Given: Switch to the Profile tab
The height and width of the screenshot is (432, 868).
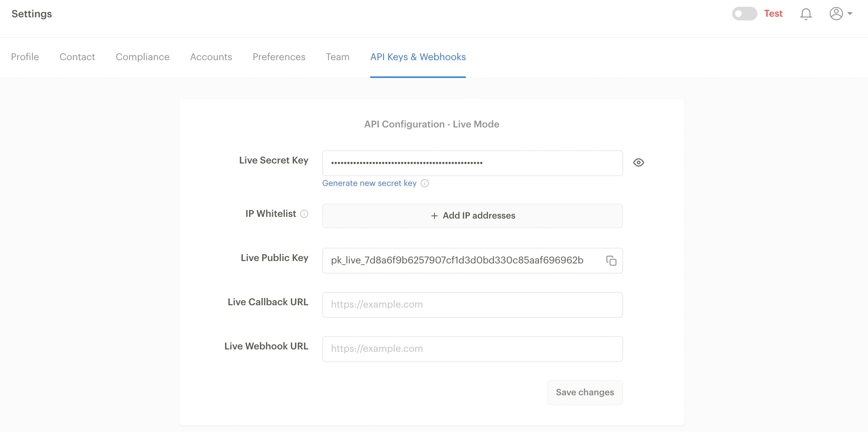Looking at the screenshot, I should point(25,57).
